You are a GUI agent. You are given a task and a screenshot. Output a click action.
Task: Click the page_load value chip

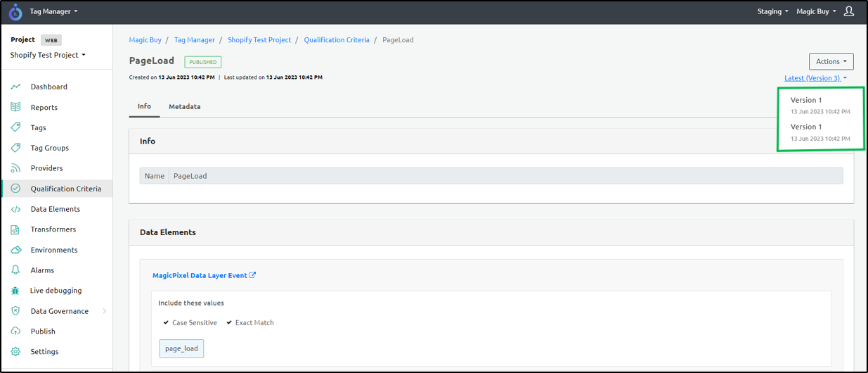click(181, 348)
